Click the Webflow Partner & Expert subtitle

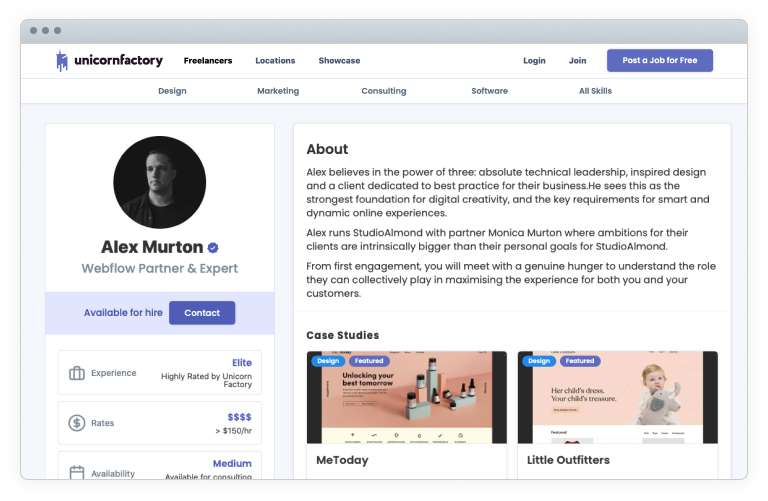pos(160,269)
